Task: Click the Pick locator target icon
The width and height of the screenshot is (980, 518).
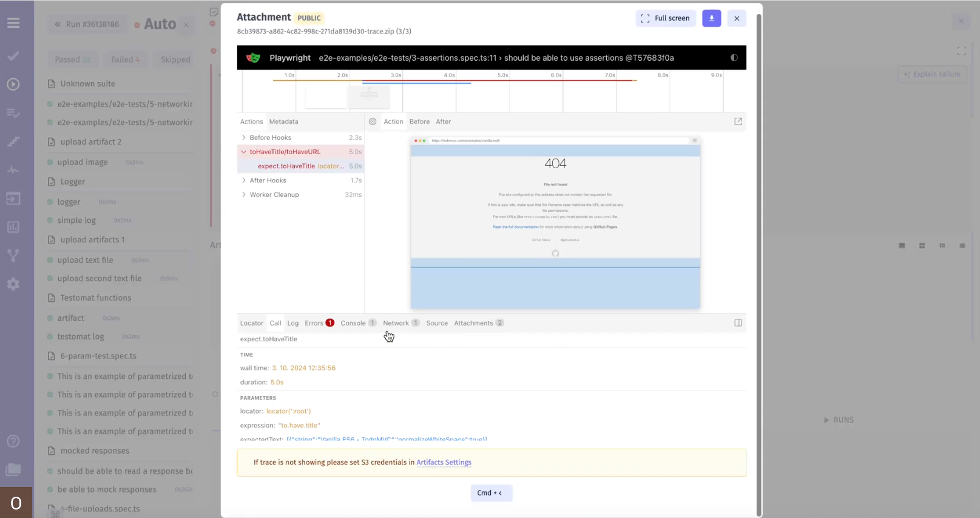Action: click(373, 121)
